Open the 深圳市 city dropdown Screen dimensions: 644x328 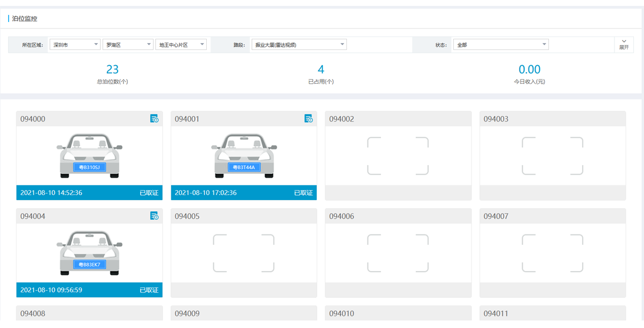tap(75, 45)
